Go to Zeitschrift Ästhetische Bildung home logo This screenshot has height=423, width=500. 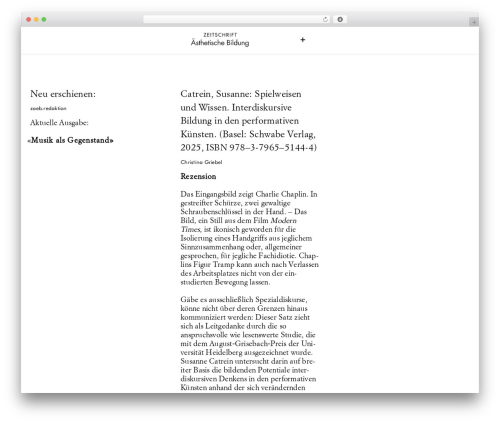220,40
